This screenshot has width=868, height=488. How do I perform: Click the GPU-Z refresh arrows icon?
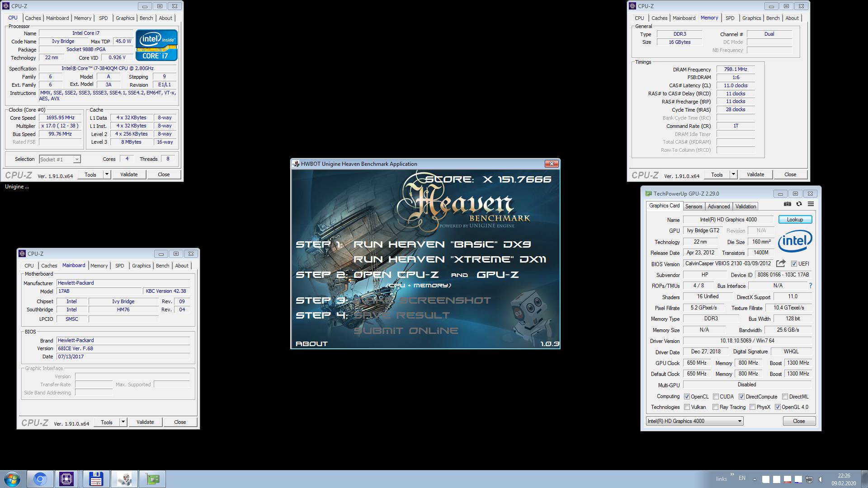pyautogui.click(x=799, y=204)
